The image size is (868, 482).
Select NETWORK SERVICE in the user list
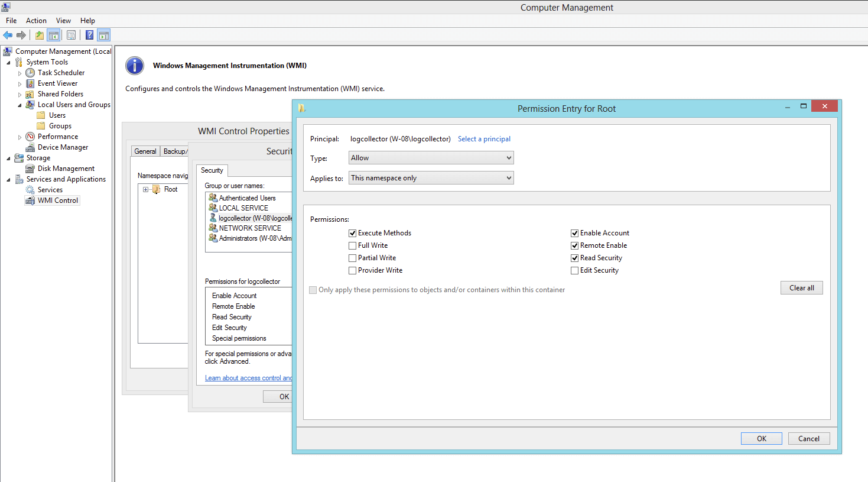click(250, 228)
